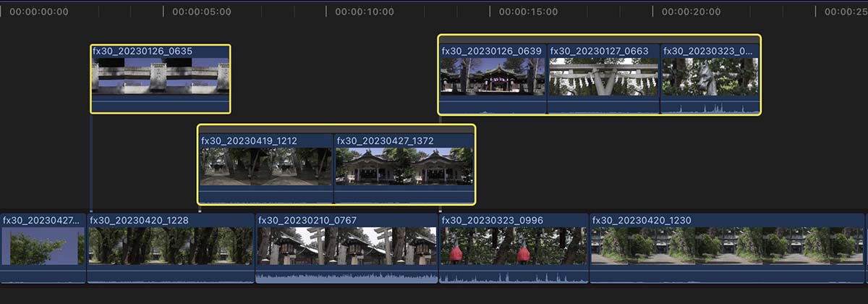Select the clip fx30_20230127_0663

point(604,79)
